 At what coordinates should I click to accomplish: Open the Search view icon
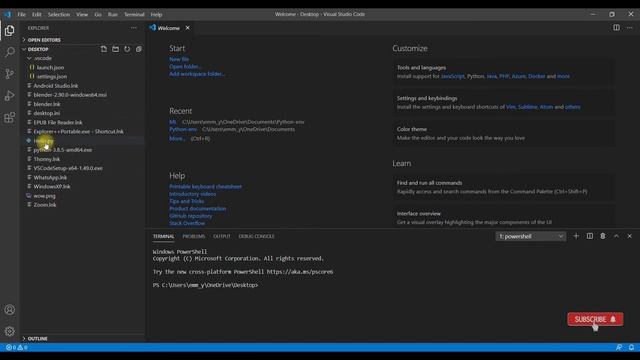(x=9, y=52)
